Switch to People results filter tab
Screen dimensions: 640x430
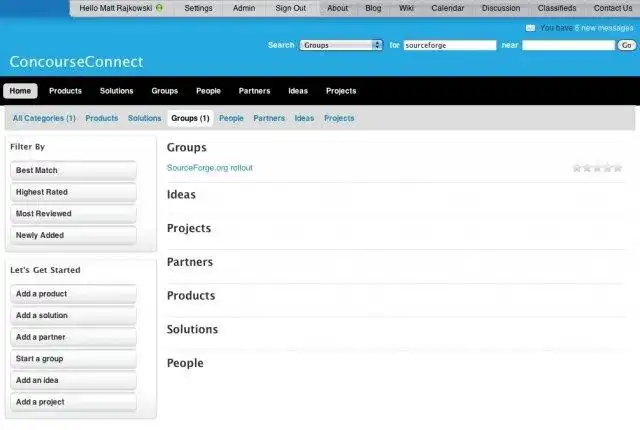coord(231,118)
